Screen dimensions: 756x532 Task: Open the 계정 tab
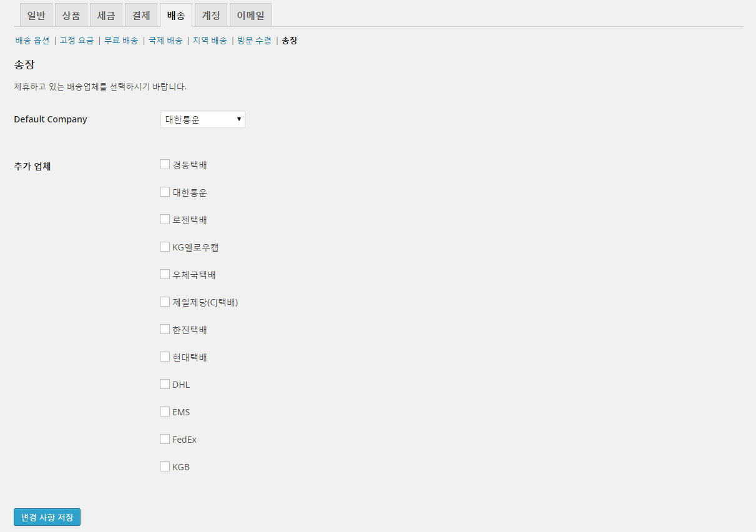(211, 16)
